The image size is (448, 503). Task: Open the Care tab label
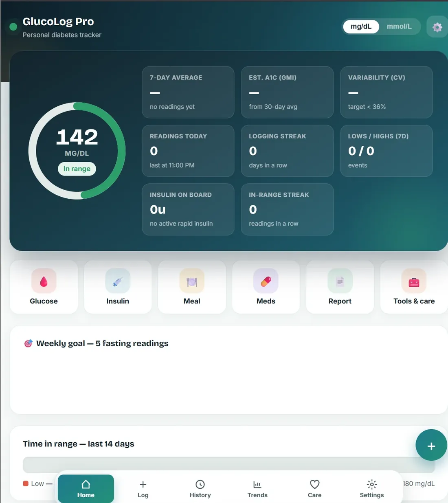pos(314,495)
